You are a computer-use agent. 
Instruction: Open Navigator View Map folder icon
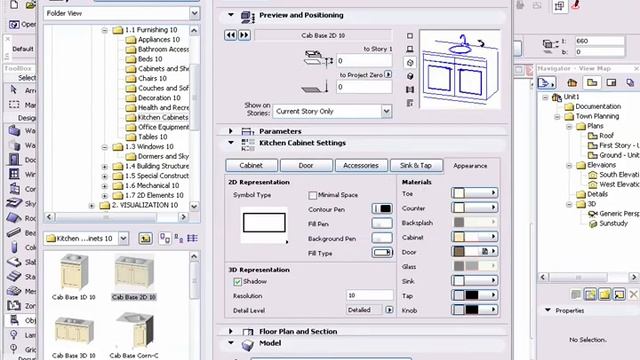[x=592, y=83]
